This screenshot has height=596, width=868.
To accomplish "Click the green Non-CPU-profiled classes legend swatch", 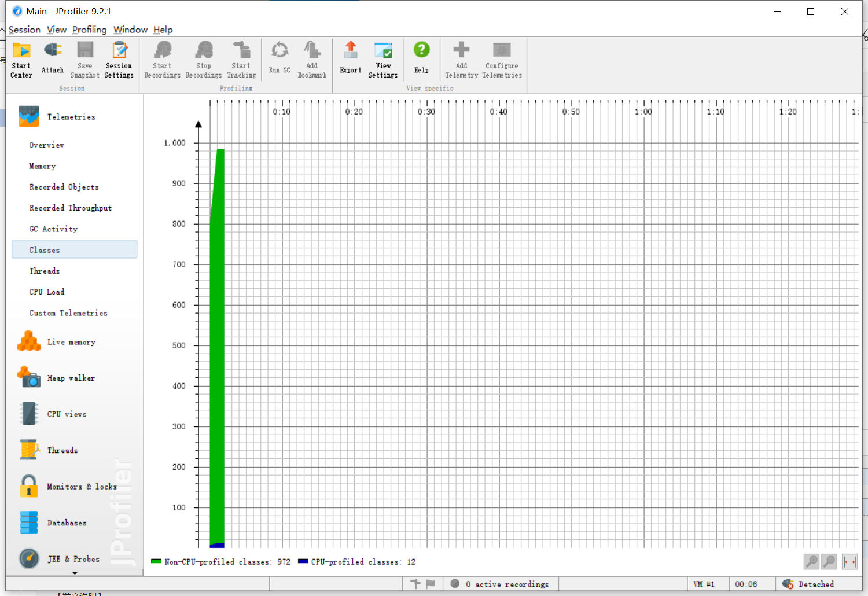I will tap(156, 561).
